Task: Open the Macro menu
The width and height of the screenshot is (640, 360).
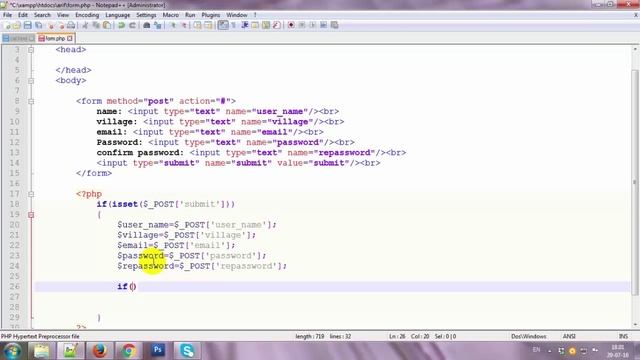Action: [171, 15]
